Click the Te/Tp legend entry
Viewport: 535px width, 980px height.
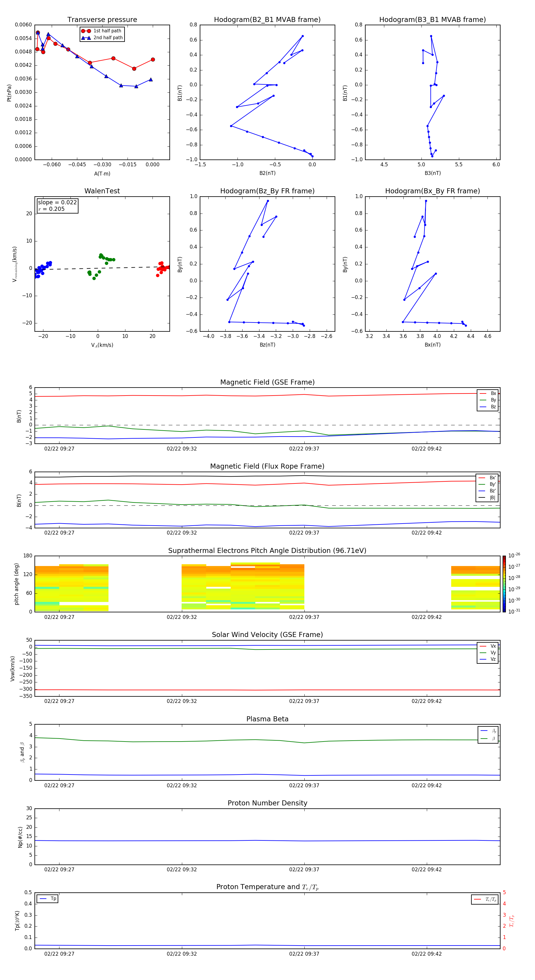pos(485,900)
